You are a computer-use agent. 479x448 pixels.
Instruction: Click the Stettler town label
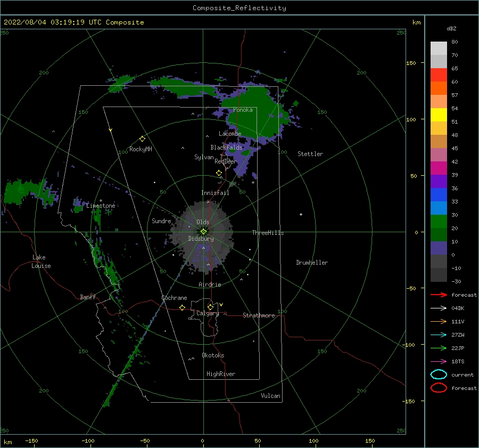310,154
